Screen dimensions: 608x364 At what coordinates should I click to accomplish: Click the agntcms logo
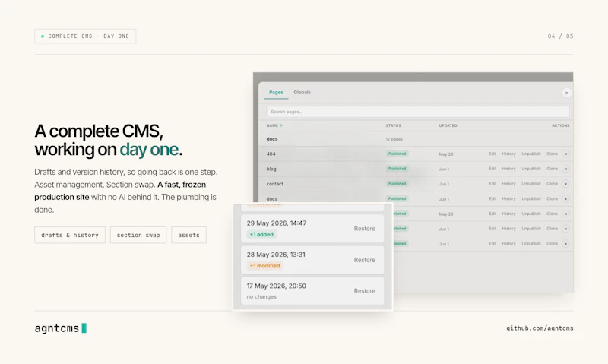61,328
